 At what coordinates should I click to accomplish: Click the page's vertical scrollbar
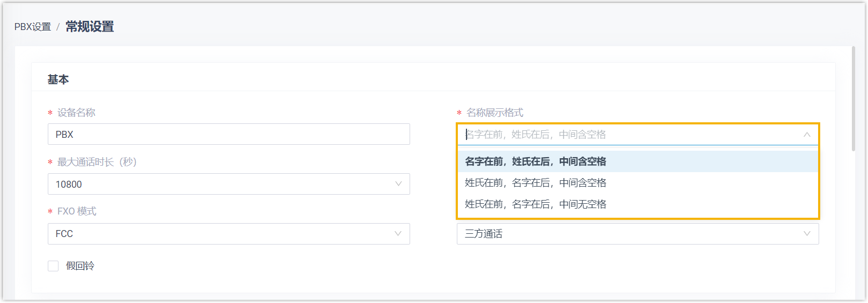pyautogui.click(x=854, y=99)
